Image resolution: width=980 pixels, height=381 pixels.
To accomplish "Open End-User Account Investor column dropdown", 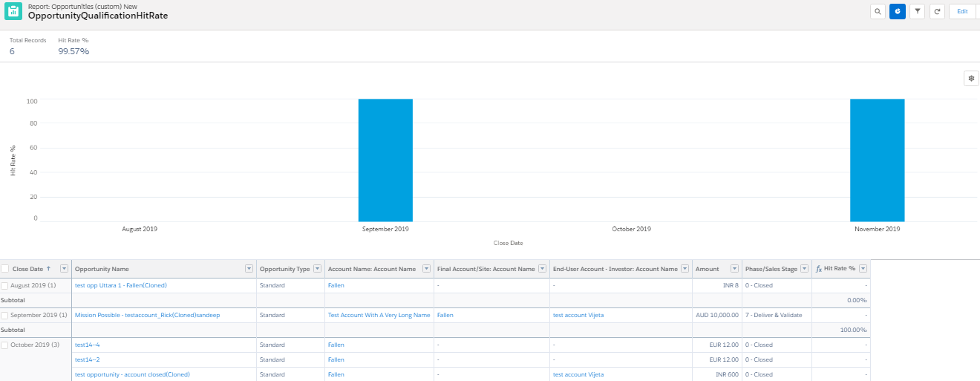I will pyautogui.click(x=685, y=269).
